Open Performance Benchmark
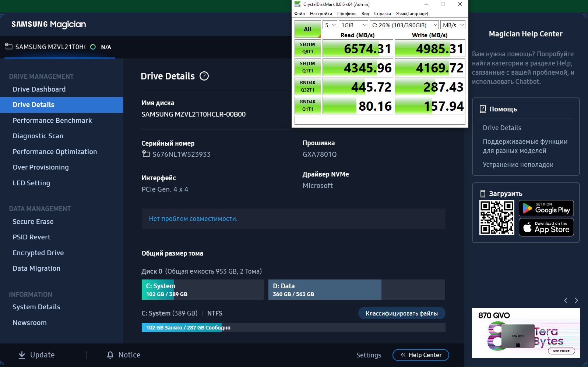 coord(52,120)
